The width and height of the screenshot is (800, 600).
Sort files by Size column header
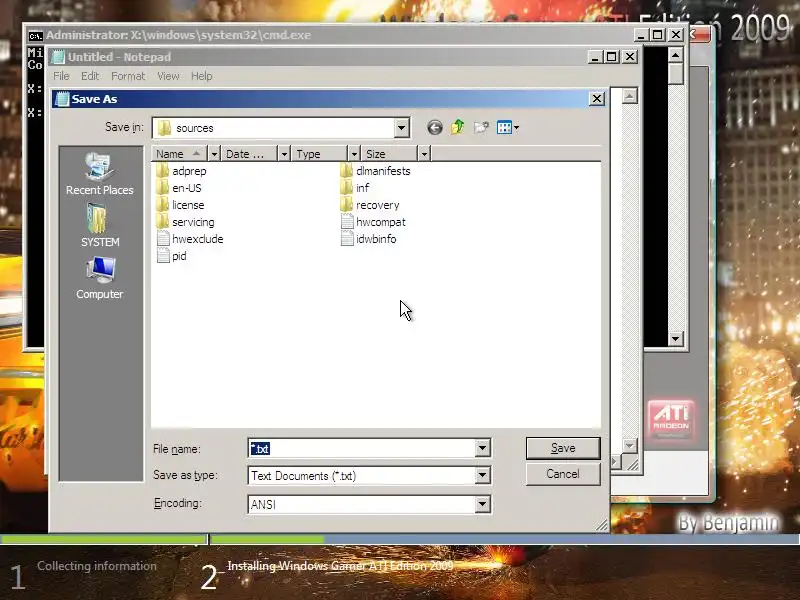389,154
